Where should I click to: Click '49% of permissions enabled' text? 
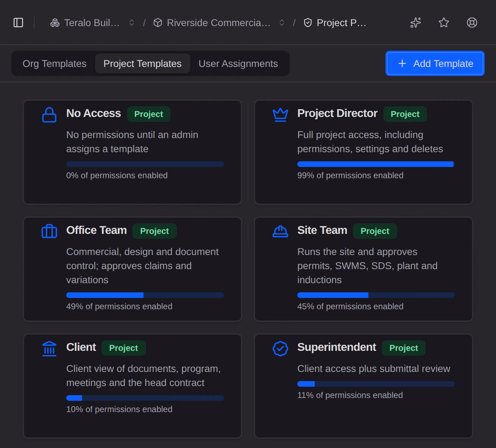119,306
